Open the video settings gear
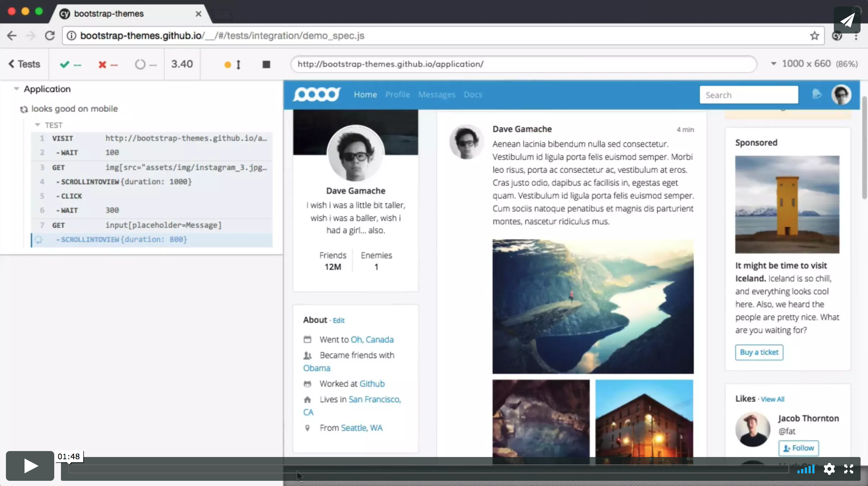 (x=829, y=469)
